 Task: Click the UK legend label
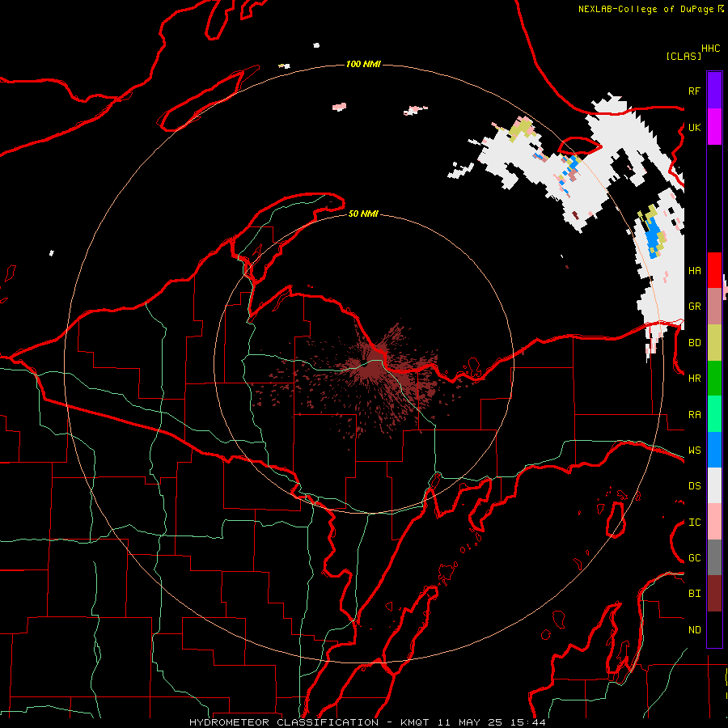coord(694,127)
